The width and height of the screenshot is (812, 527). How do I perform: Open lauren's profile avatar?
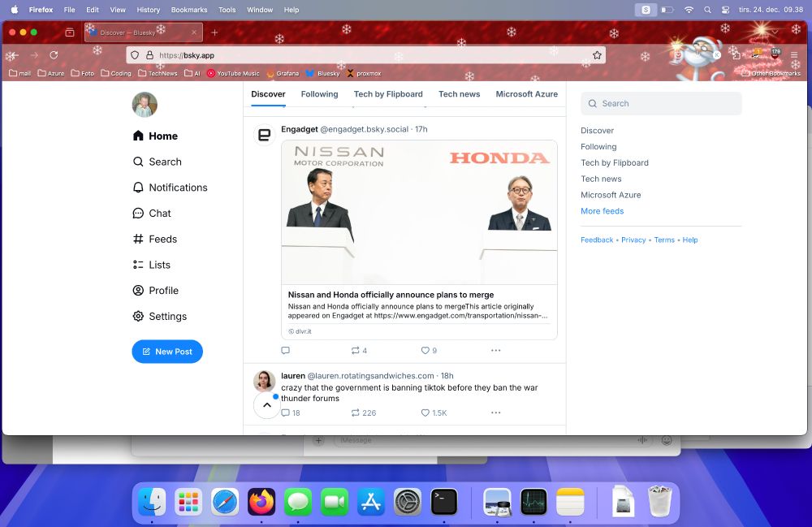click(264, 381)
